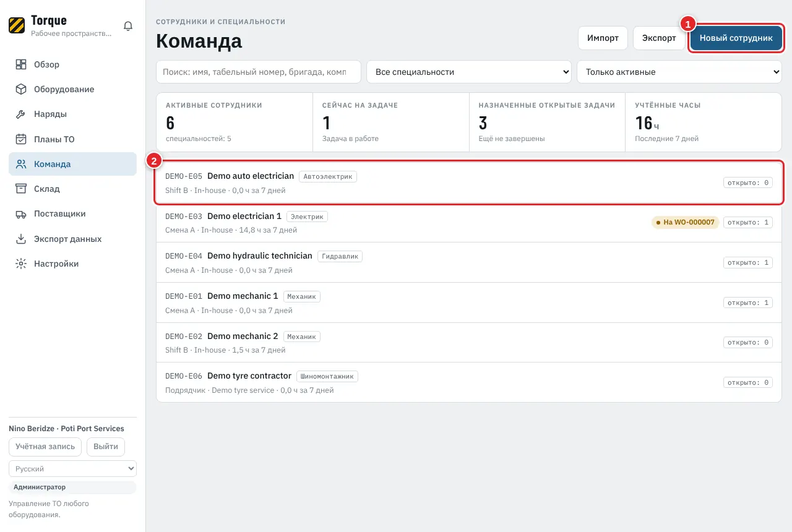This screenshot has width=792, height=532.
Task: Go to the Оборудование section
Action: click(x=72, y=89)
